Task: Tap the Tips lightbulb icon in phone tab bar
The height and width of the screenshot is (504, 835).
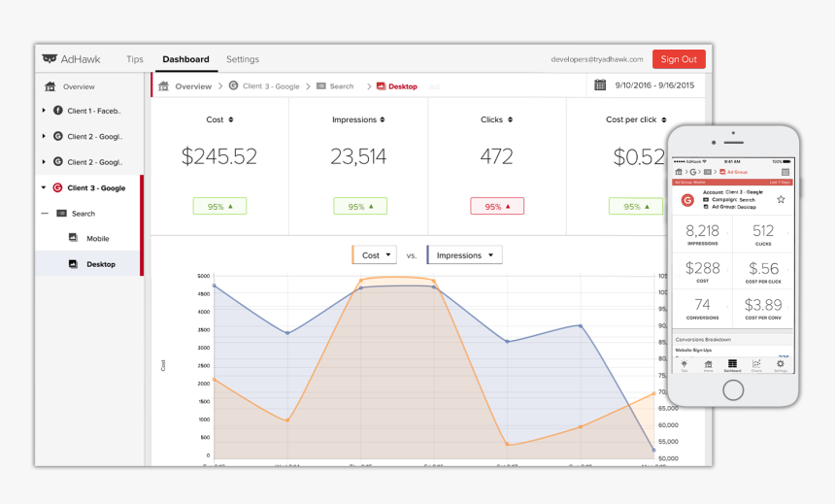Action: click(685, 364)
